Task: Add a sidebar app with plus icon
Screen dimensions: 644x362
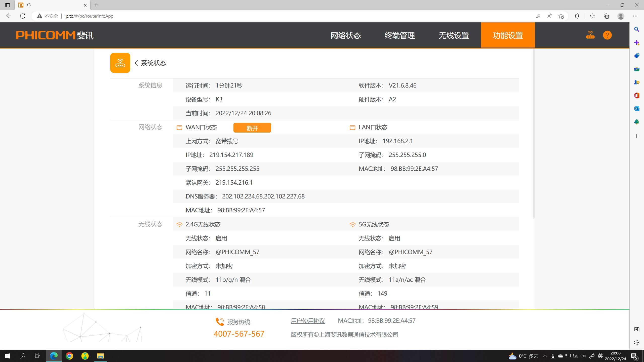Action: click(x=637, y=136)
